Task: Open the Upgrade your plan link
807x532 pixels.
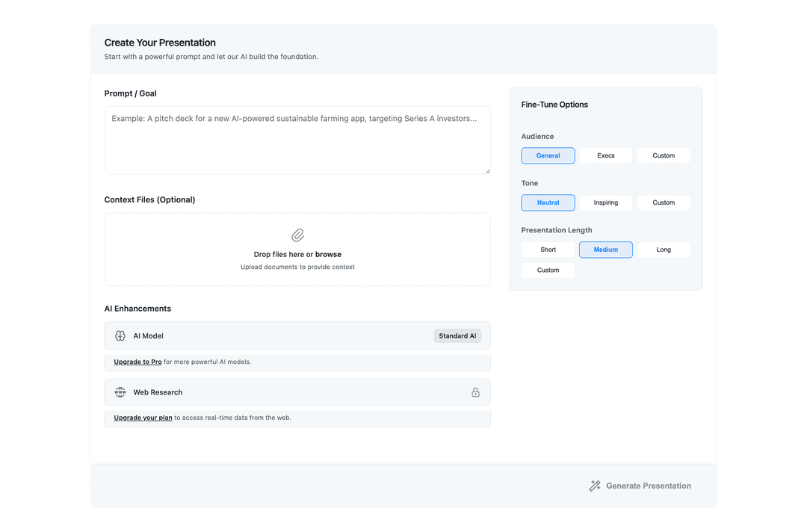Action: tap(143, 418)
